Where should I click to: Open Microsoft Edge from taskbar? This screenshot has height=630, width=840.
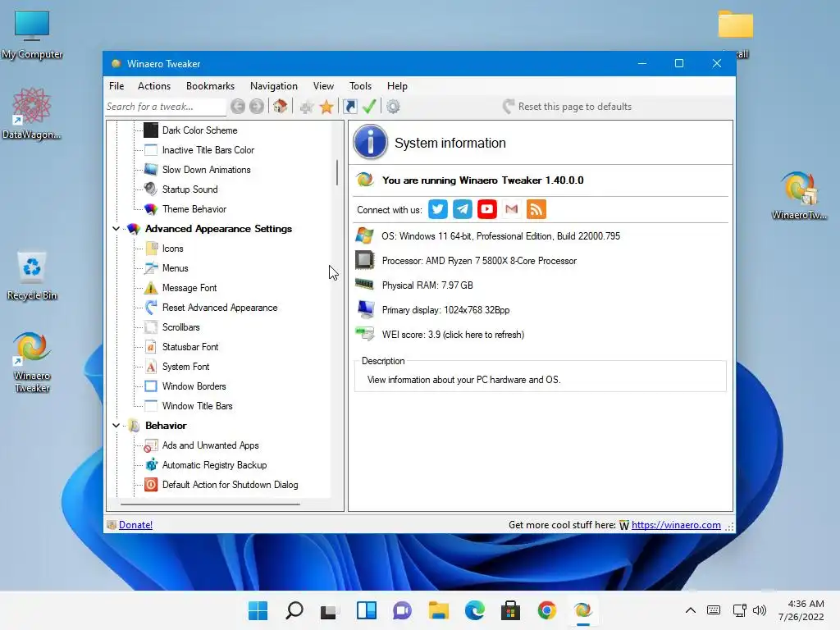click(x=475, y=610)
